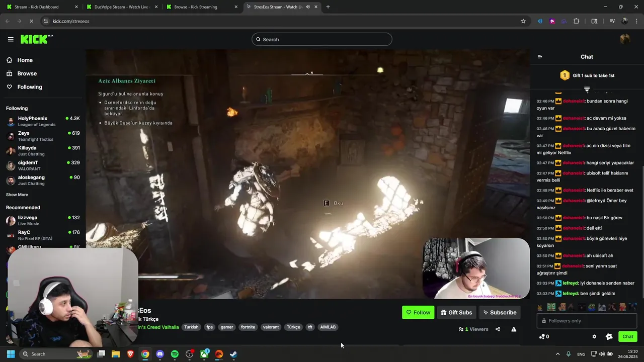644x362 pixels.
Task: Open viewers count indicator
Action: coord(473,329)
